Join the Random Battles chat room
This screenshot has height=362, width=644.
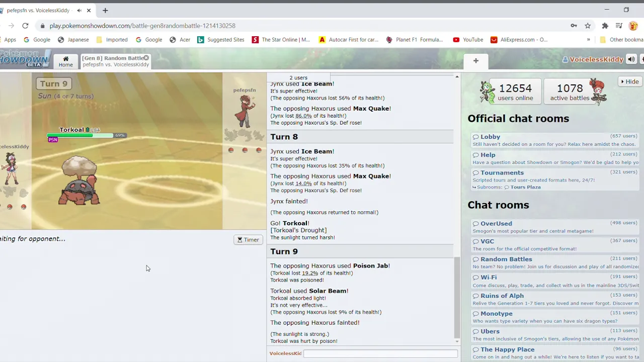click(555, 263)
